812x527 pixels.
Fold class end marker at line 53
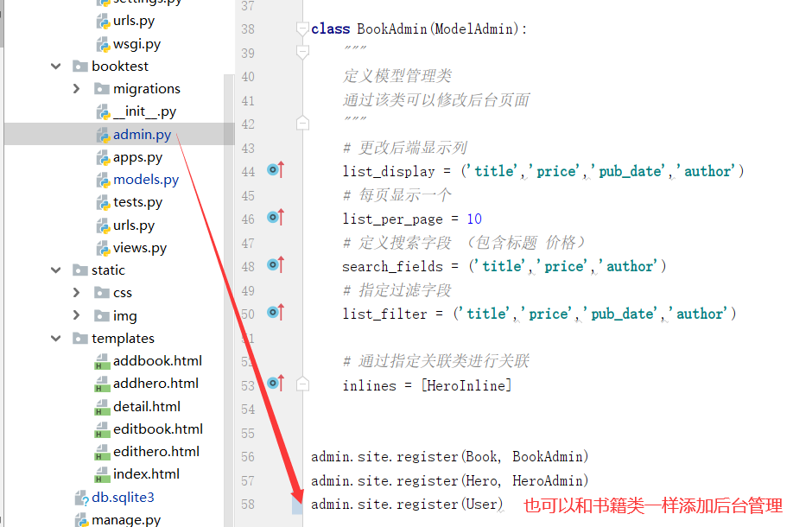tap(302, 384)
